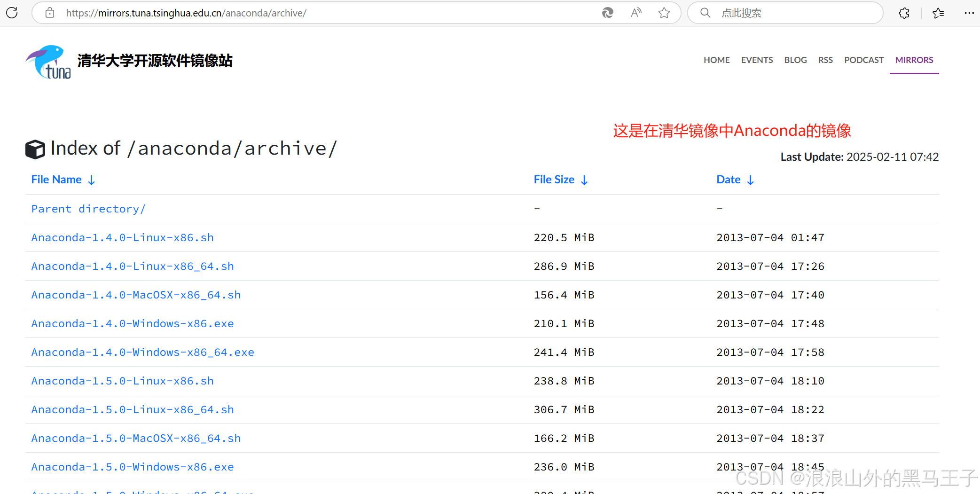Open the read aloud icon

(636, 13)
